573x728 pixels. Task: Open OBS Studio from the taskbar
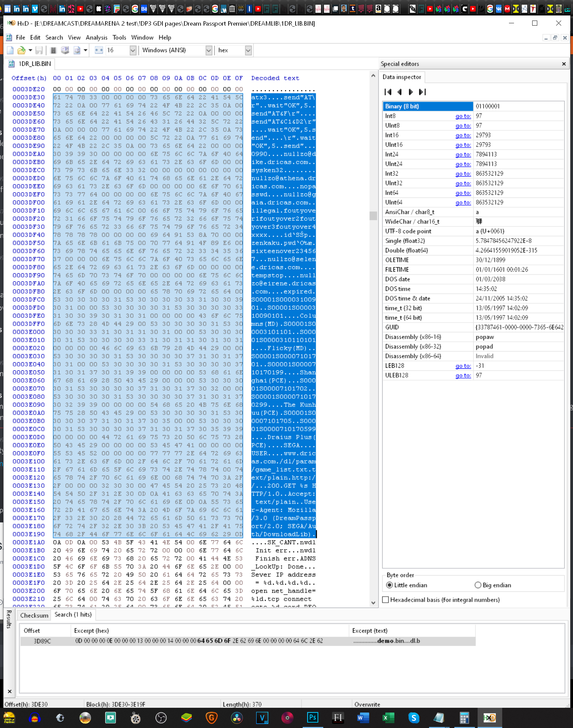(161, 718)
